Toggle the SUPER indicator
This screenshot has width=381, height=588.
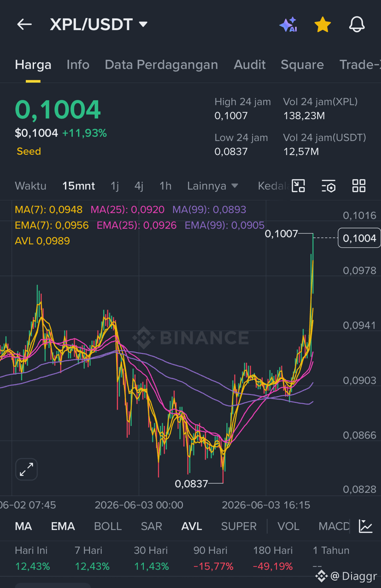(x=239, y=526)
